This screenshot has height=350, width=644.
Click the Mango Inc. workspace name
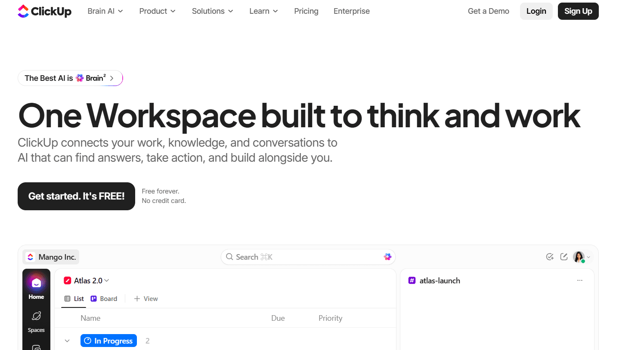[x=57, y=257]
